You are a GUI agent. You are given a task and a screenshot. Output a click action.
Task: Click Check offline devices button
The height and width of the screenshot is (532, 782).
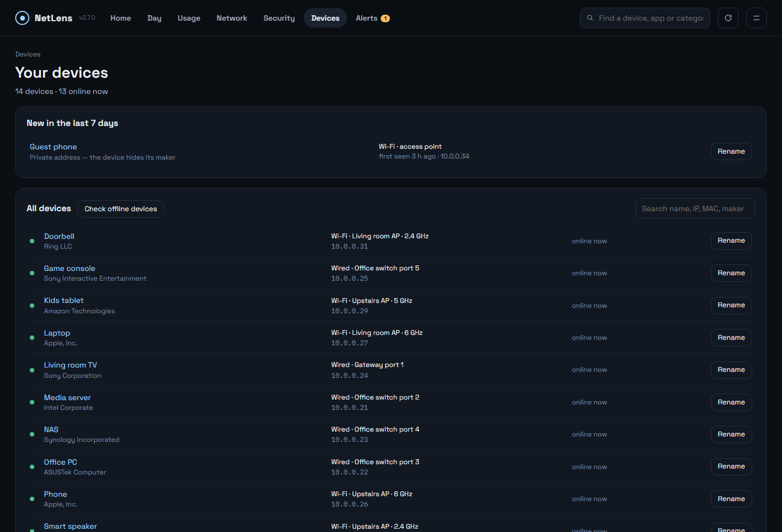[x=121, y=209]
